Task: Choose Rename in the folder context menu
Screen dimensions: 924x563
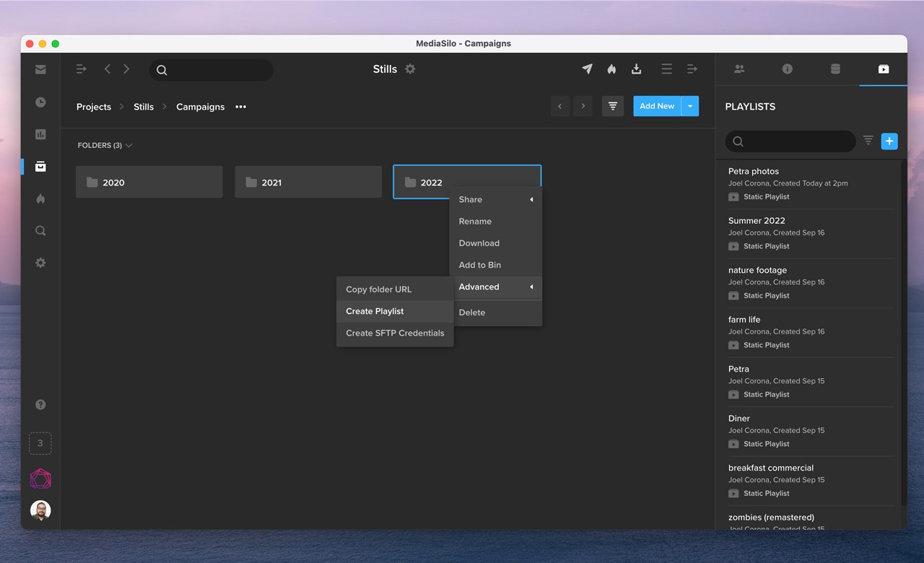Action: click(474, 221)
